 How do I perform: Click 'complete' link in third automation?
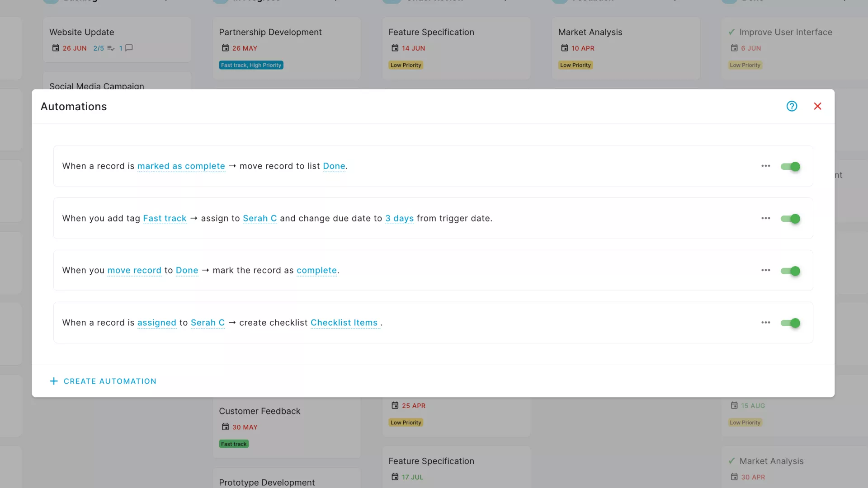coord(316,270)
